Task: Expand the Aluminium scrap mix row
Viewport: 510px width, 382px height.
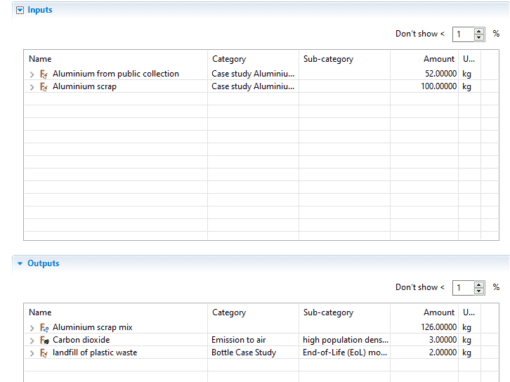Action: pyautogui.click(x=32, y=328)
